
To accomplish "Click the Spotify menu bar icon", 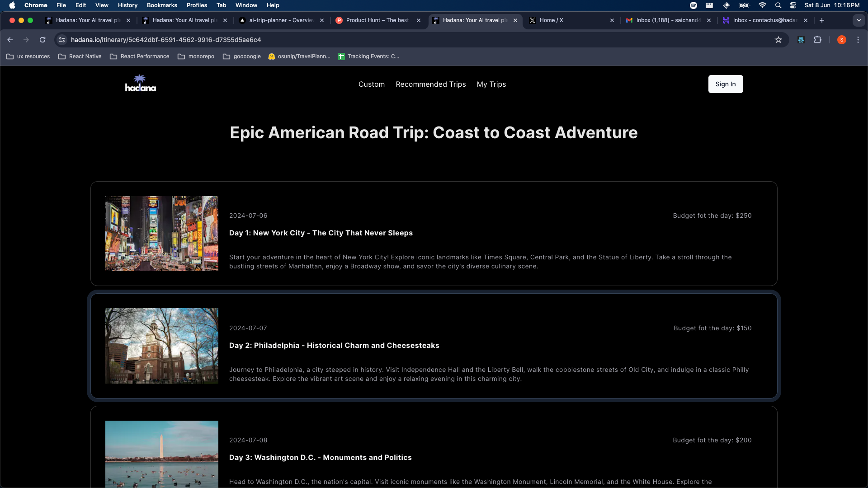I will tap(693, 5).
